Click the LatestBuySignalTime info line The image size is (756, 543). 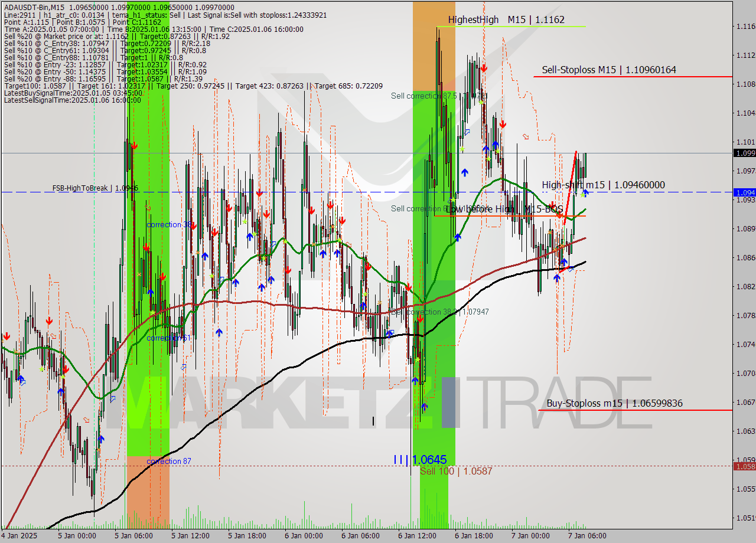coord(73,93)
